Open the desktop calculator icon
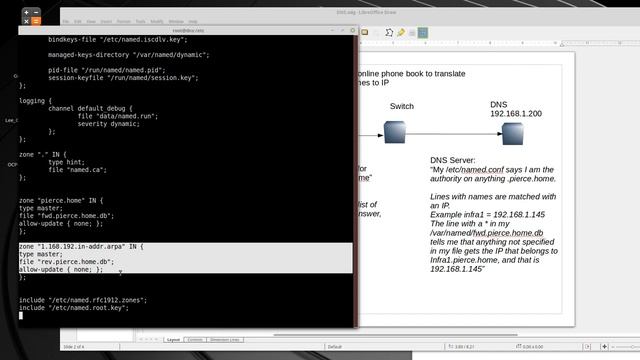 31,17
